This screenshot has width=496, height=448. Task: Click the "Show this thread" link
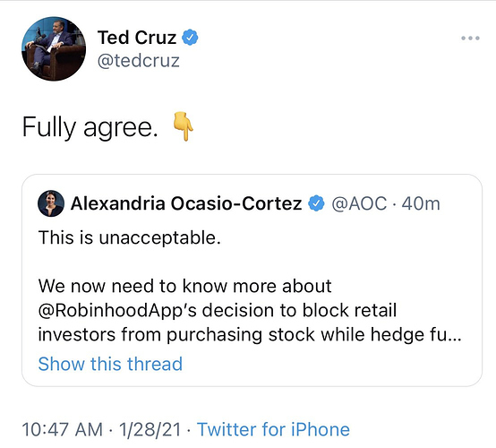pyautogui.click(x=110, y=364)
